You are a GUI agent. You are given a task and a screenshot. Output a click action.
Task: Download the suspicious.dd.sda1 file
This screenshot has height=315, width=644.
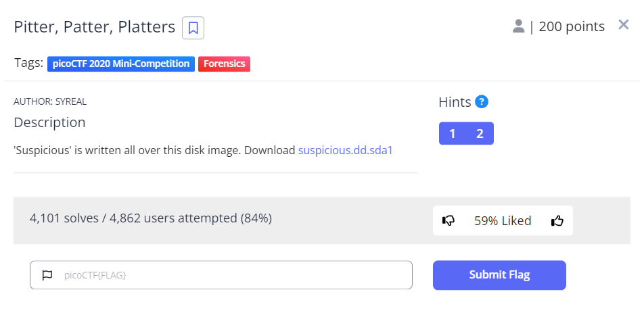click(345, 150)
